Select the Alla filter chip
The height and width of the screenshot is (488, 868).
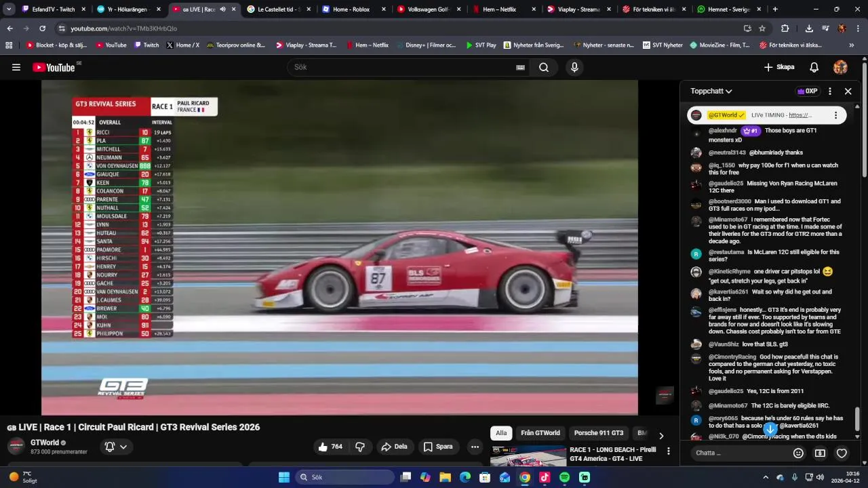point(501,433)
